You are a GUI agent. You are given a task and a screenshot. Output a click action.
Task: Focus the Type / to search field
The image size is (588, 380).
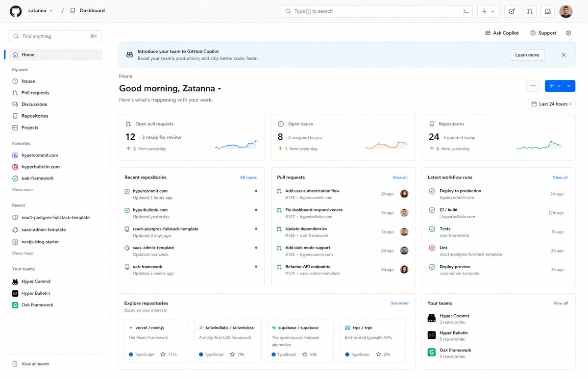[376, 11]
